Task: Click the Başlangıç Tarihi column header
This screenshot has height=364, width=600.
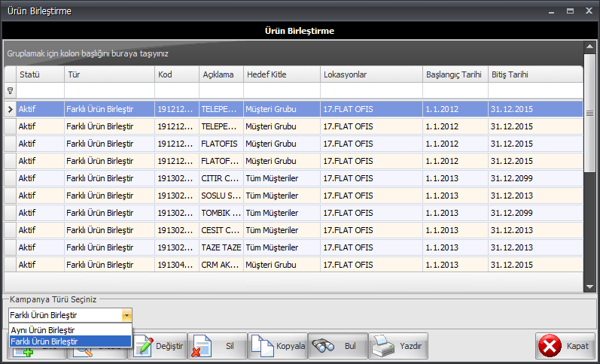Action: 455,74
